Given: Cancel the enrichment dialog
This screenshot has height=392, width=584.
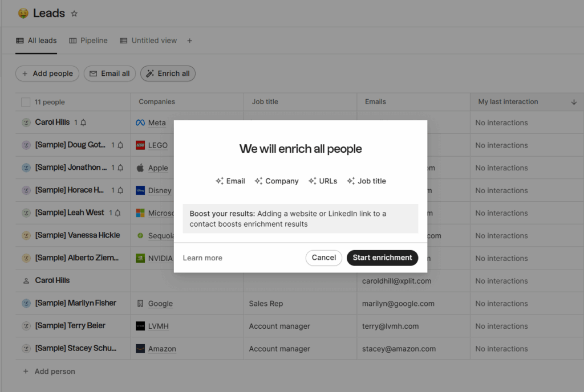Looking at the screenshot, I should pyautogui.click(x=323, y=258).
